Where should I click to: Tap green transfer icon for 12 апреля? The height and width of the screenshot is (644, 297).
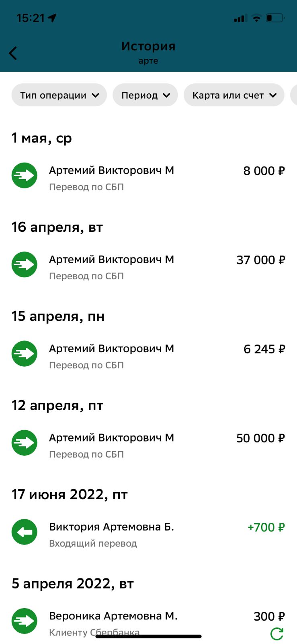pyautogui.click(x=25, y=443)
